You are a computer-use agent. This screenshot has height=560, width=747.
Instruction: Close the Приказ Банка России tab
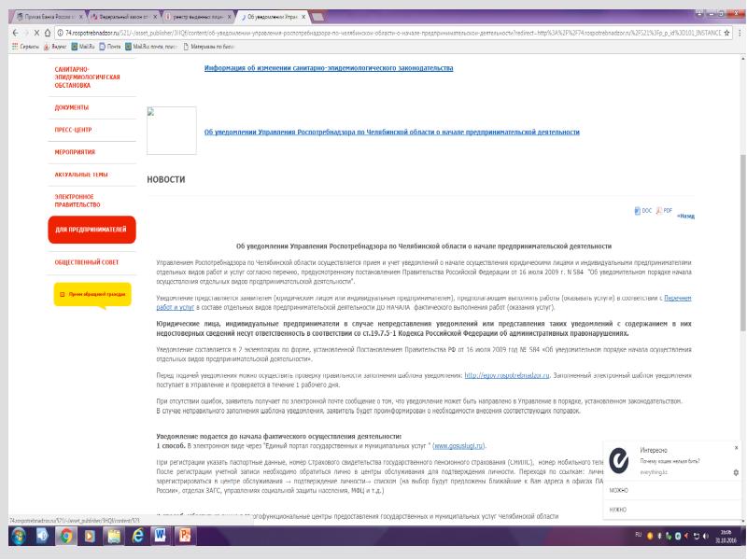80,17
